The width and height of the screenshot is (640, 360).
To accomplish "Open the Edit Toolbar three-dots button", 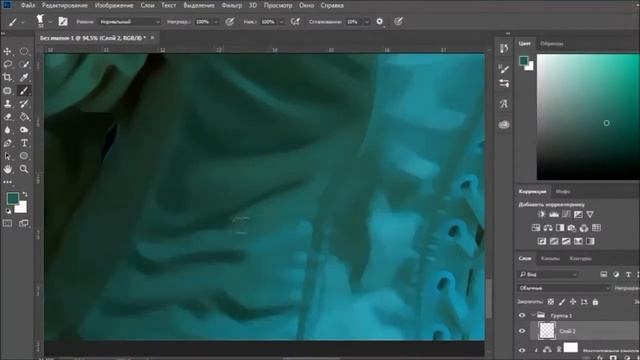I will click(x=7, y=182).
